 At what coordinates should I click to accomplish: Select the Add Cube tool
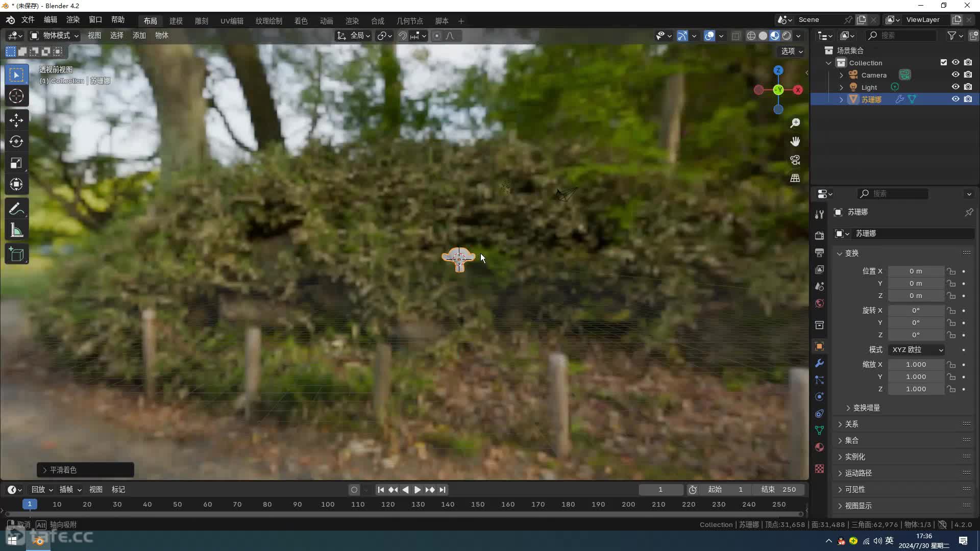(x=16, y=254)
